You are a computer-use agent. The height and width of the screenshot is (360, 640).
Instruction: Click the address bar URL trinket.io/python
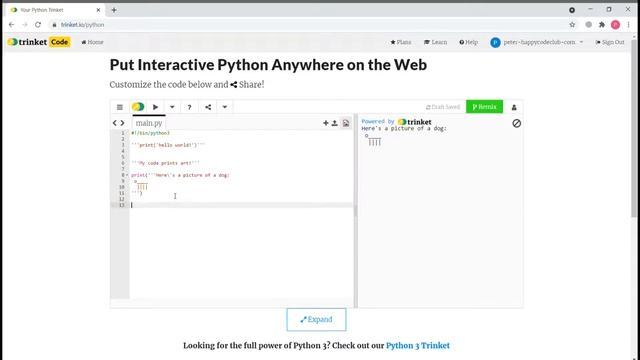pyautogui.click(x=82, y=25)
